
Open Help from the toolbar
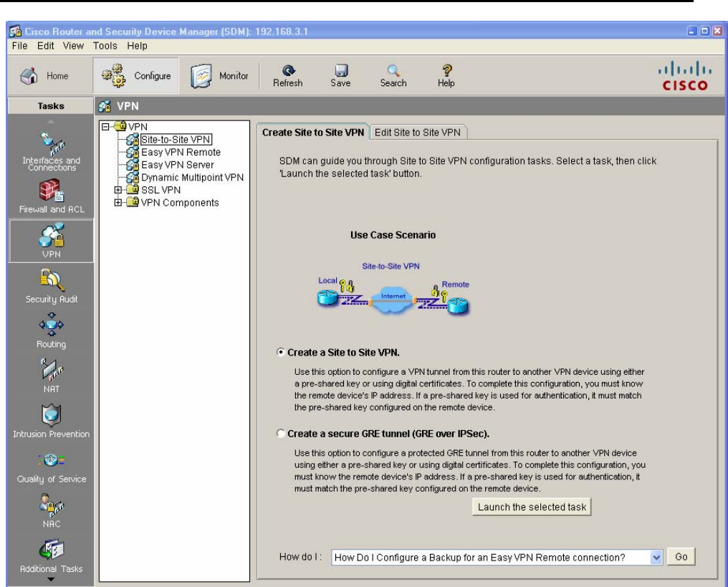446,76
